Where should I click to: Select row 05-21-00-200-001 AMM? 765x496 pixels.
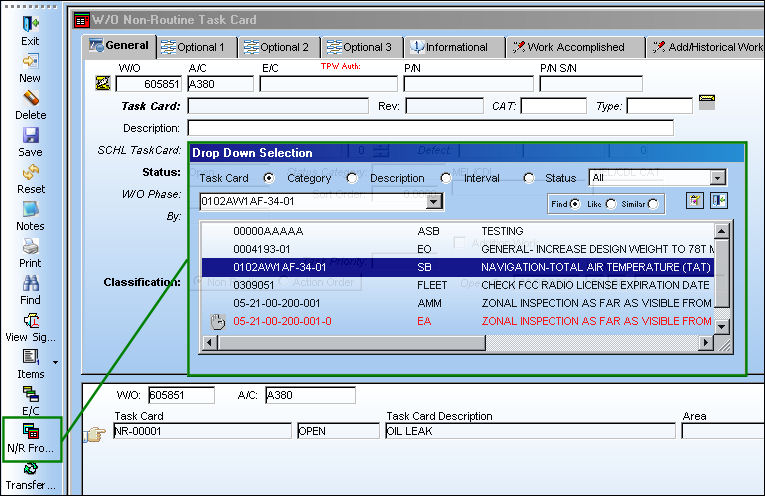tap(458, 303)
